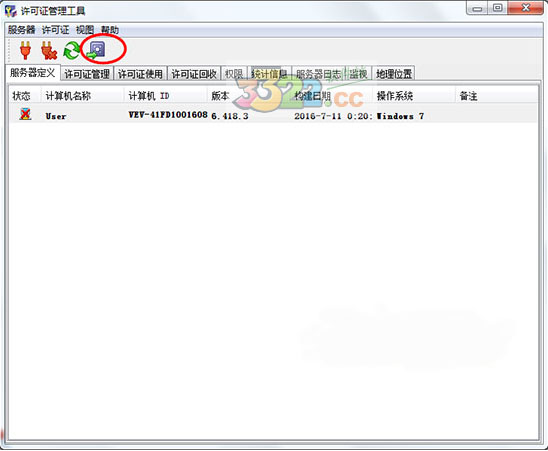The width and height of the screenshot is (548, 451).
Task: Select the 地理位置 tab
Action: [x=394, y=74]
